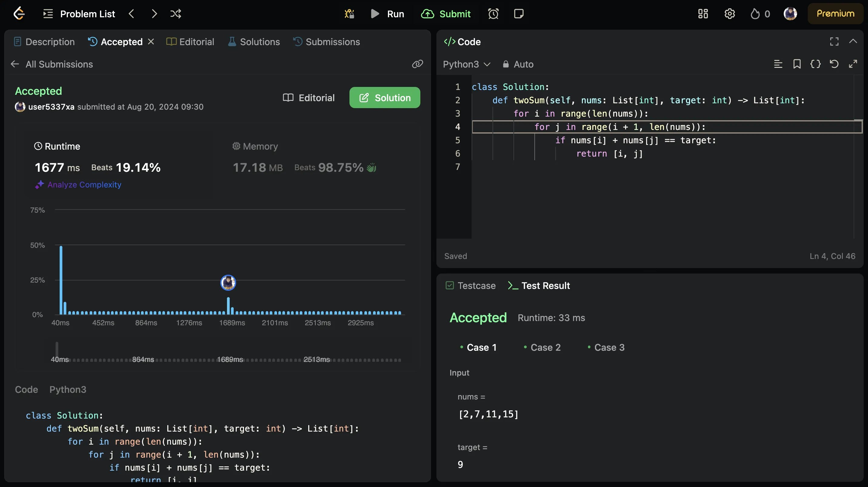Click the curly braces icon in editor toolbar
The height and width of the screenshot is (487, 868).
816,64
